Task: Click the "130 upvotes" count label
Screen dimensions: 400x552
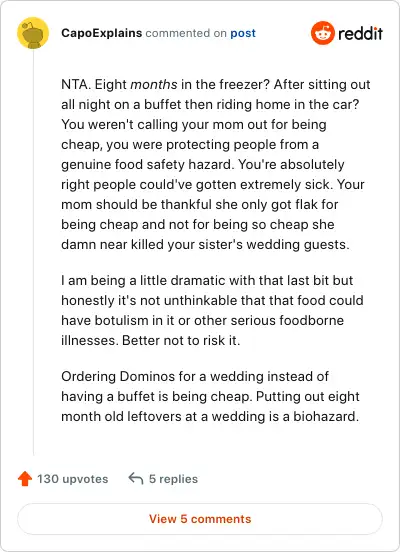Action: pyautogui.click(x=73, y=479)
